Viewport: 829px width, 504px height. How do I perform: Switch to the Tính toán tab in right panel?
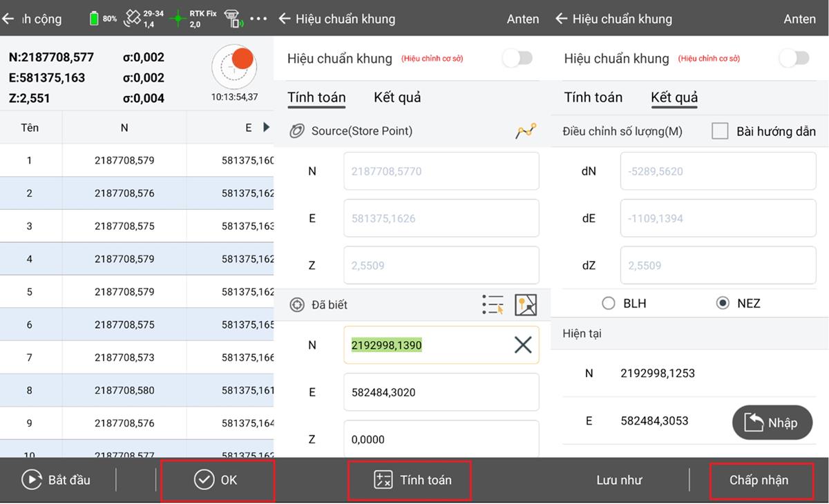(593, 97)
